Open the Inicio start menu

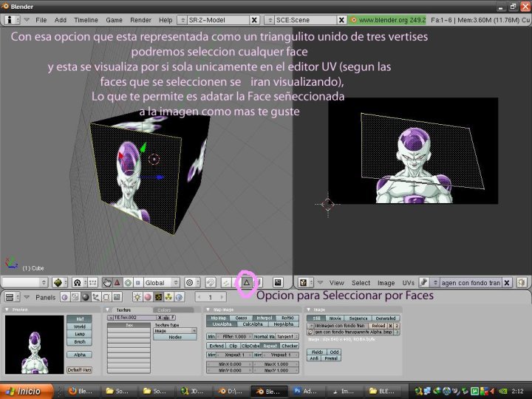pyautogui.click(x=27, y=391)
